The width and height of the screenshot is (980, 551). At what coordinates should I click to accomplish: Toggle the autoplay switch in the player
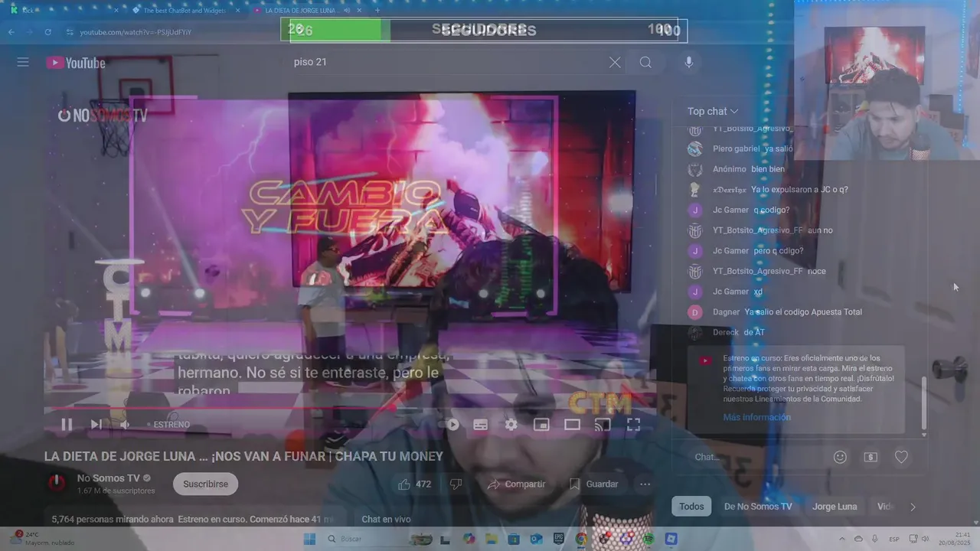[x=451, y=424]
